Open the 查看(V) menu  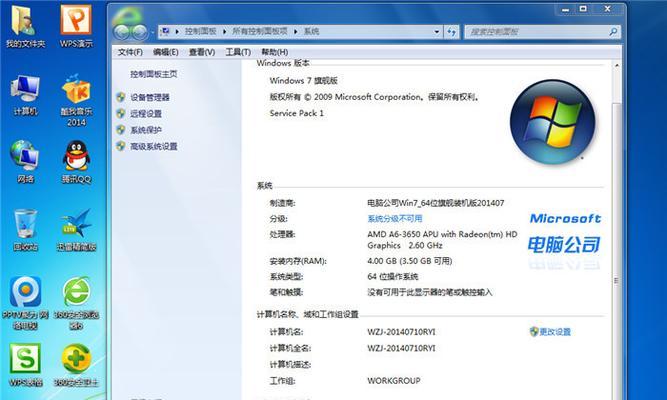[202, 52]
